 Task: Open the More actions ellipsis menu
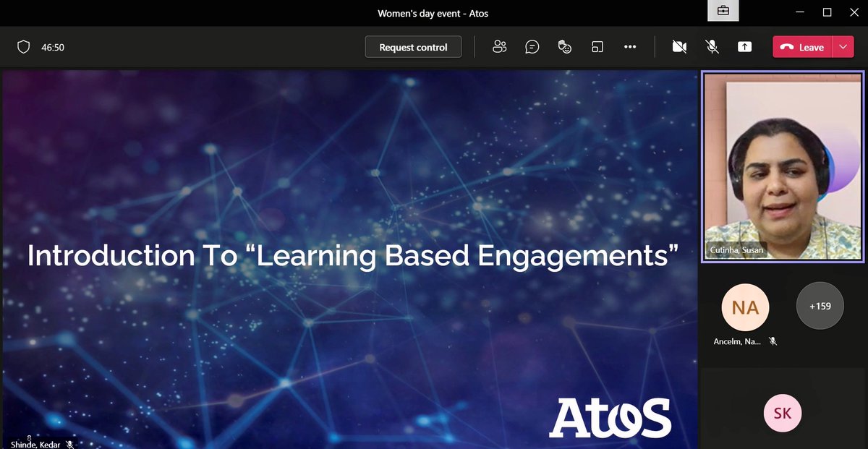coord(630,47)
